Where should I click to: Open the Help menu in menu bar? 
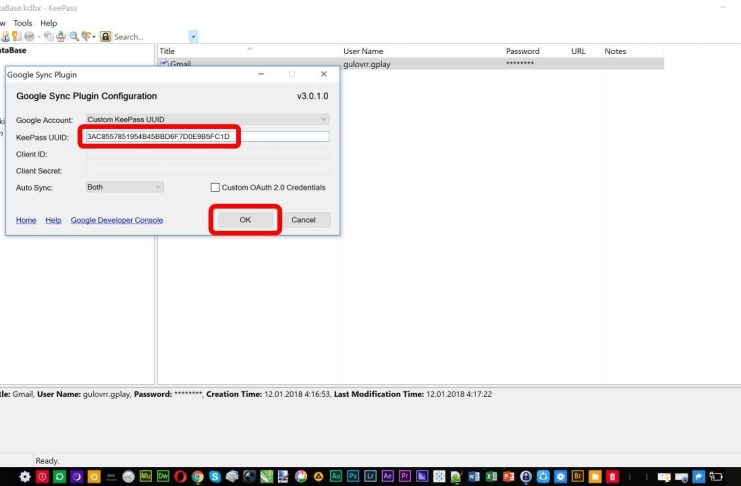pyautogui.click(x=48, y=23)
